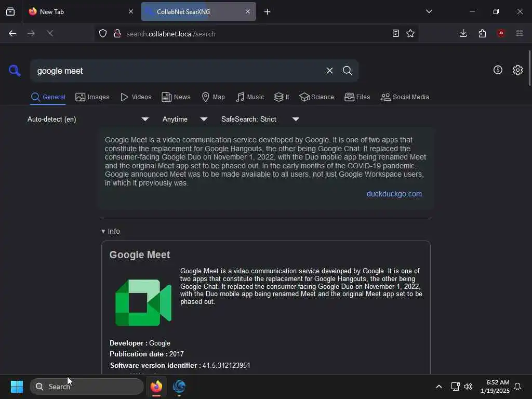Viewport: 532px width, 399px height.
Task: Open Firefox application hamburger menu
Action: [520, 33]
